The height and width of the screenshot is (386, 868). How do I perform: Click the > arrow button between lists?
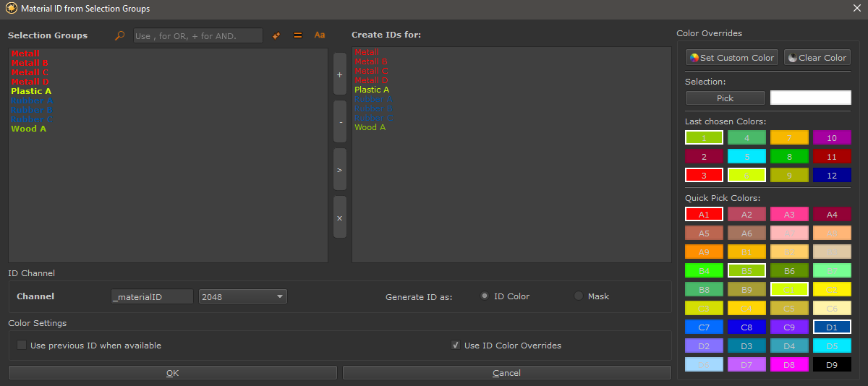tap(340, 170)
